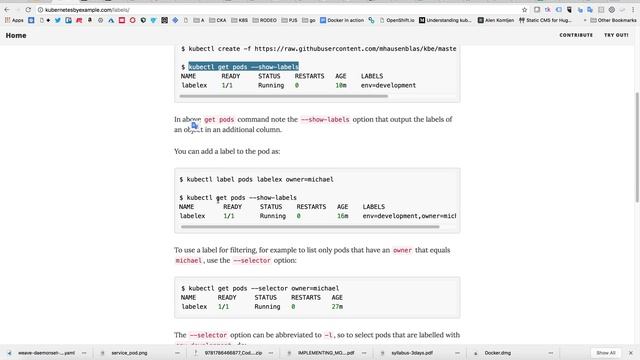Open menu for weave-daemonset yaml download
This screenshot has width=640, height=360.
point(84,353)
